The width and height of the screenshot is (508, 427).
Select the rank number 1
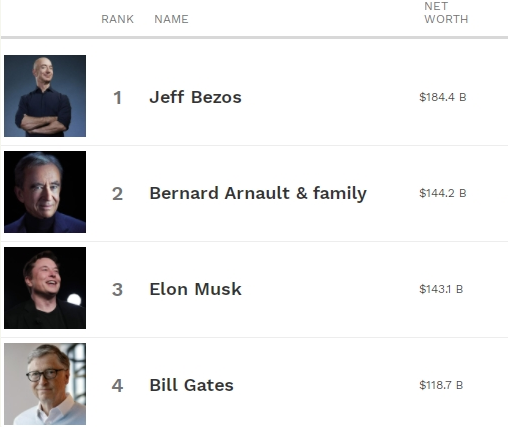point(117,98)
